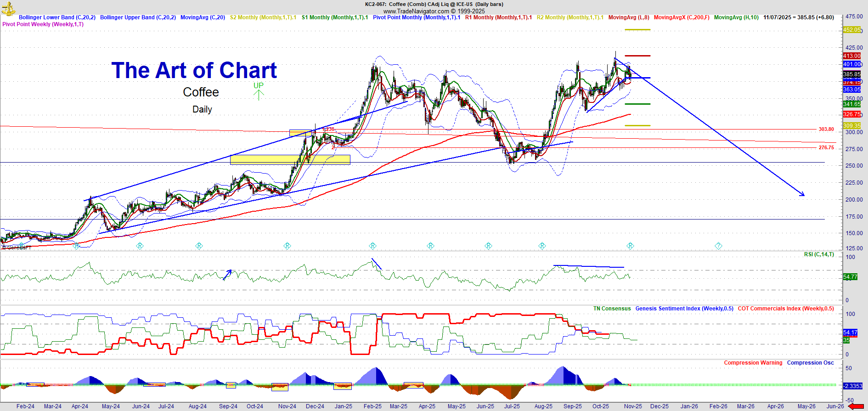Viewport: 868px width, 411px height.
Task: Click the rollover R diamond above Feb-25
Action: click(x=373, y=246)
